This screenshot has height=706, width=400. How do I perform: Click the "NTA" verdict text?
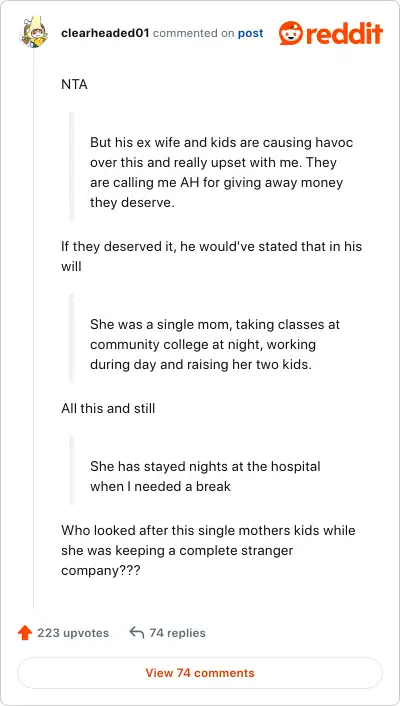point(74,84)
